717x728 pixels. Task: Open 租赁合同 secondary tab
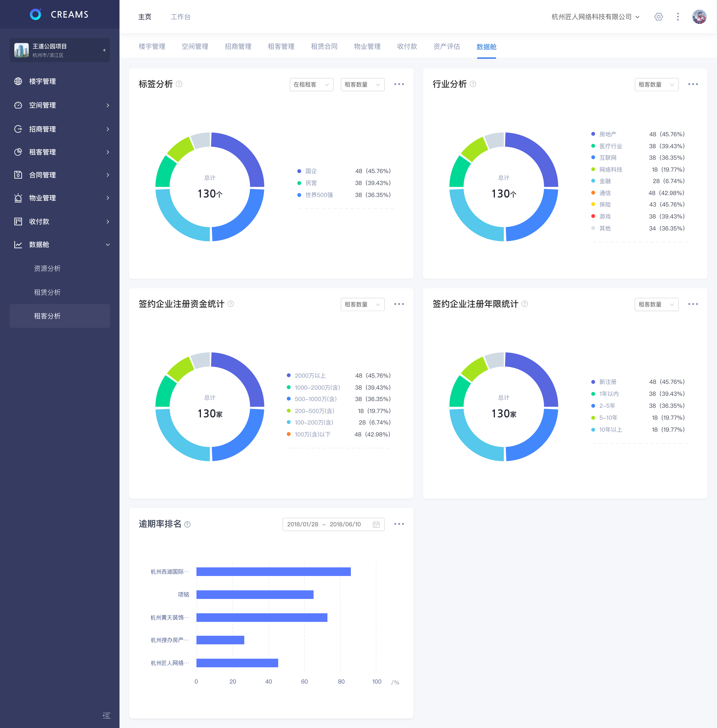[x=324, y=47]
